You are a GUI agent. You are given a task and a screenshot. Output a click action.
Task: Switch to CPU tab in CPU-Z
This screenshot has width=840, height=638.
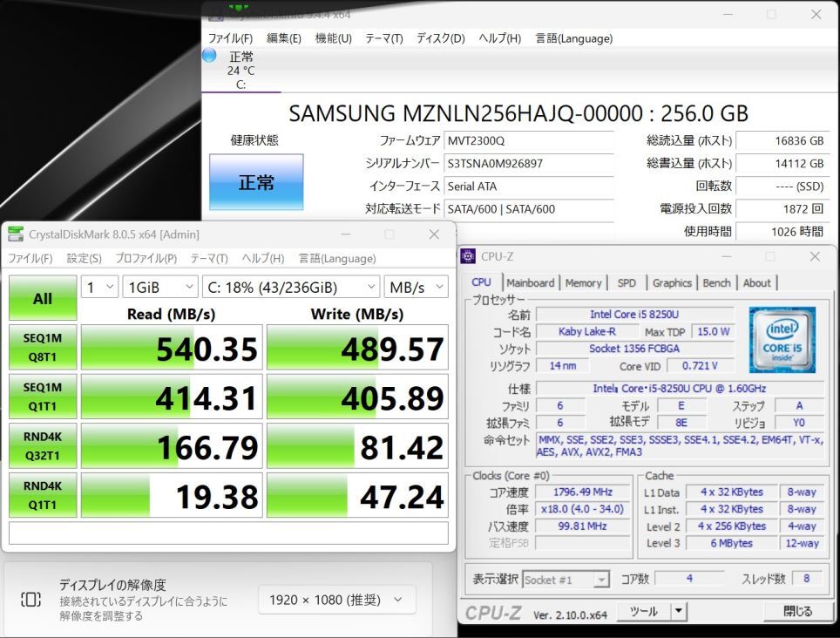click(481, 282)
